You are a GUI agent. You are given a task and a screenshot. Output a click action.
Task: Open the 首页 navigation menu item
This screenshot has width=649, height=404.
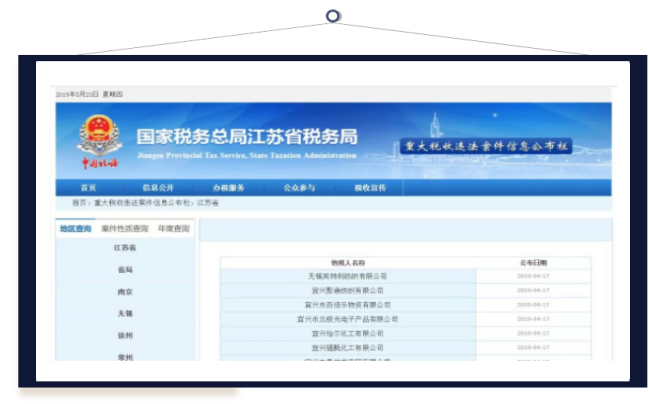click(x=88, y=187)
